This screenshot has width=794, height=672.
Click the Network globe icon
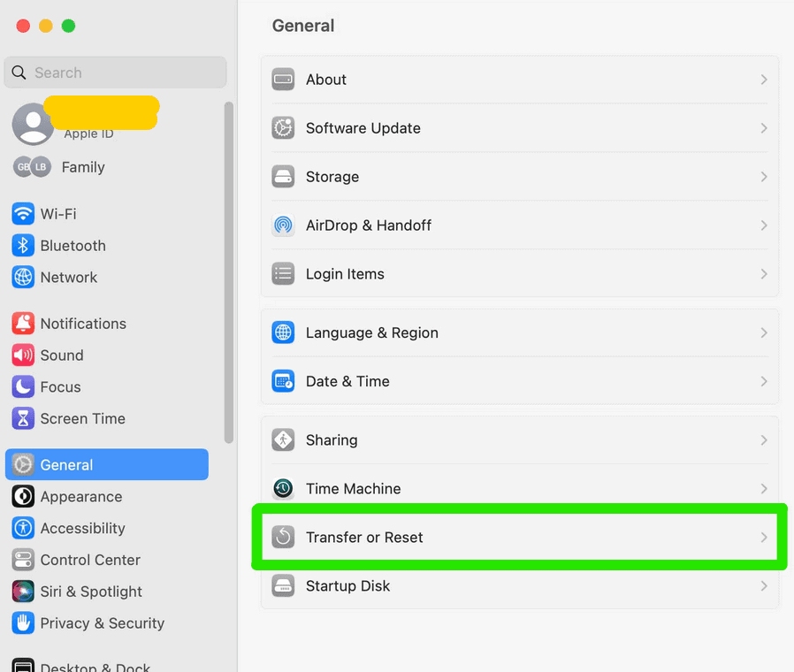pos(21,278)
